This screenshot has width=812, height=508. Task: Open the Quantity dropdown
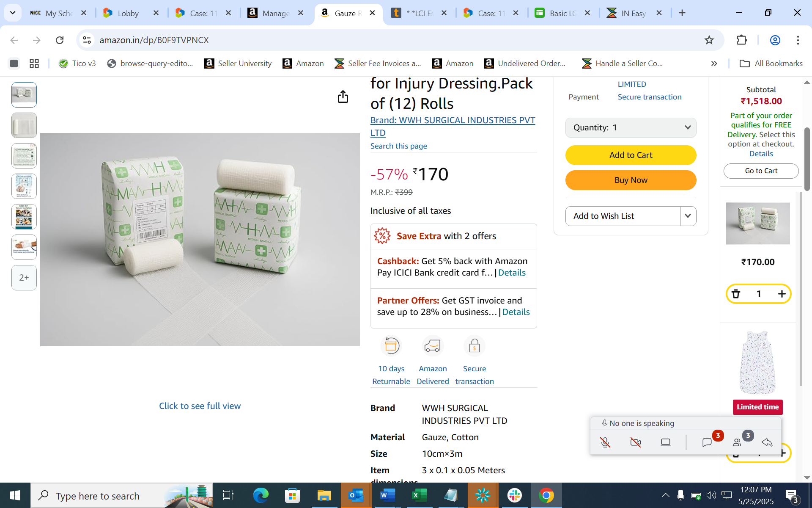click(631, 127)
